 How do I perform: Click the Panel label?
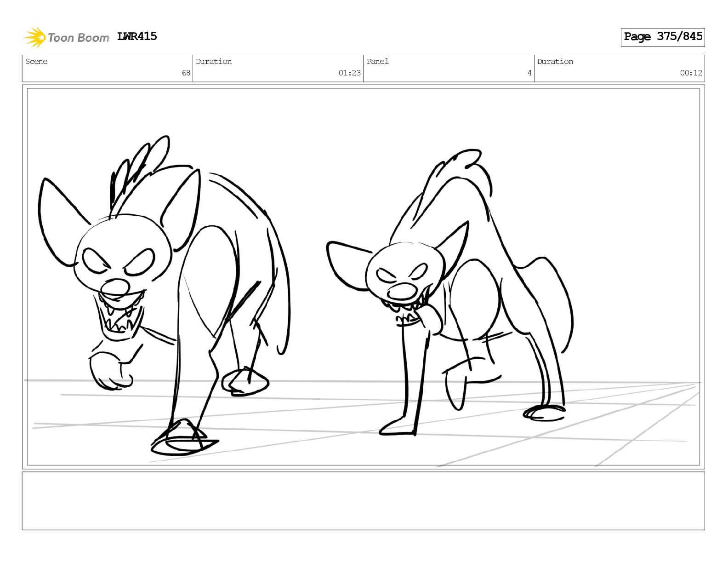pyautogui.click(x=378, y=62)
